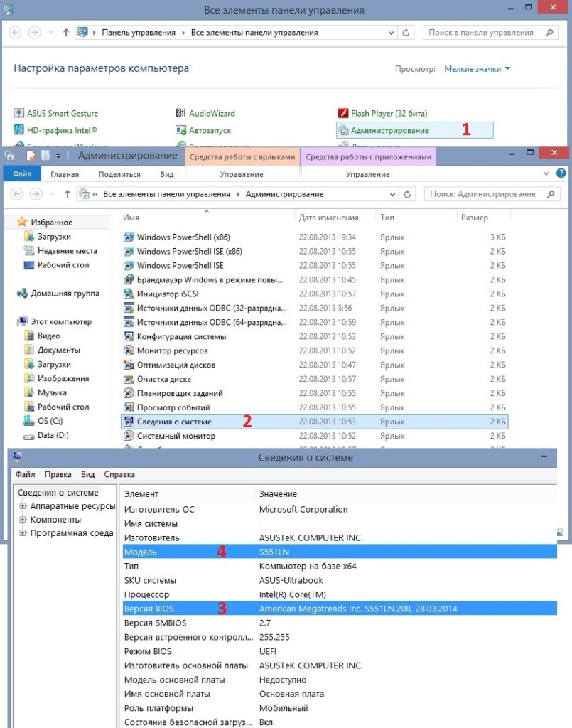Select the Монитор ресурсов shortcut

[315, 351]
